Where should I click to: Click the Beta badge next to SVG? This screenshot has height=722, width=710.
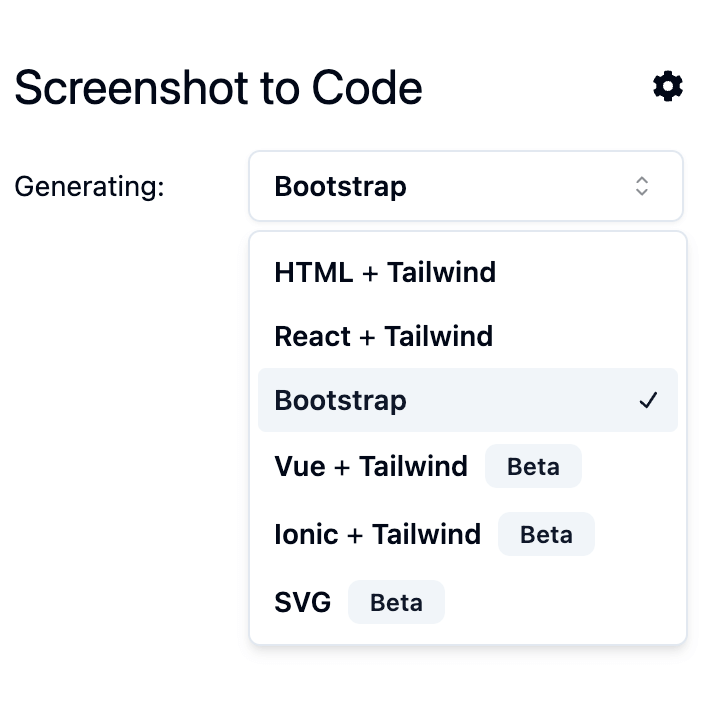tap(396, 603)
